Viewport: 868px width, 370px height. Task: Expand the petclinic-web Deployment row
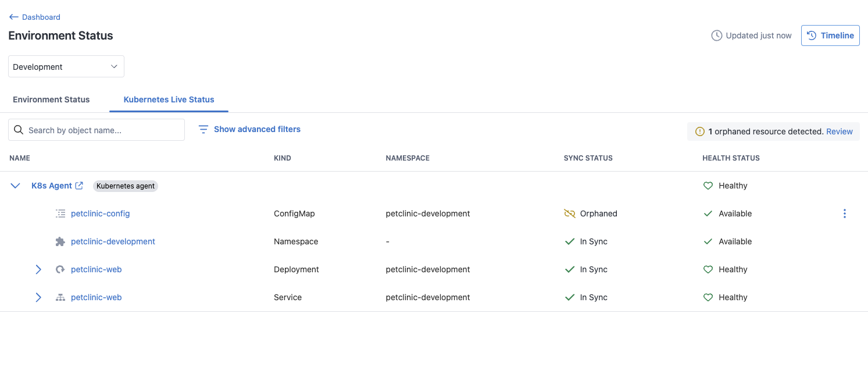38,269
